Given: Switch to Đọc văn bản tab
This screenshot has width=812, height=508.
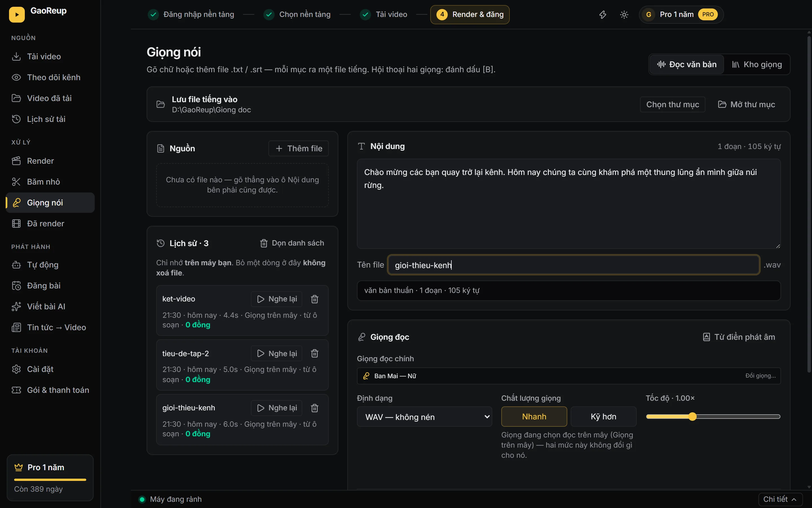Looking at the screenshot, I should point(687,64).
